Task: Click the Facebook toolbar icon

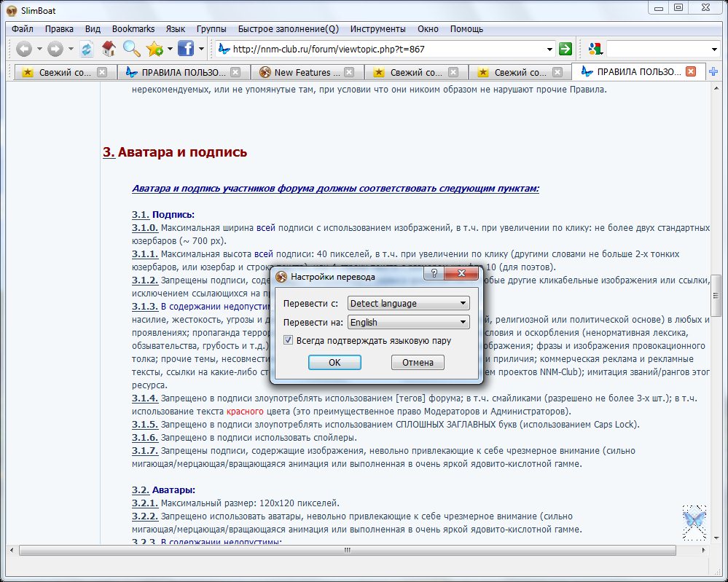Action: coord(186,49)
